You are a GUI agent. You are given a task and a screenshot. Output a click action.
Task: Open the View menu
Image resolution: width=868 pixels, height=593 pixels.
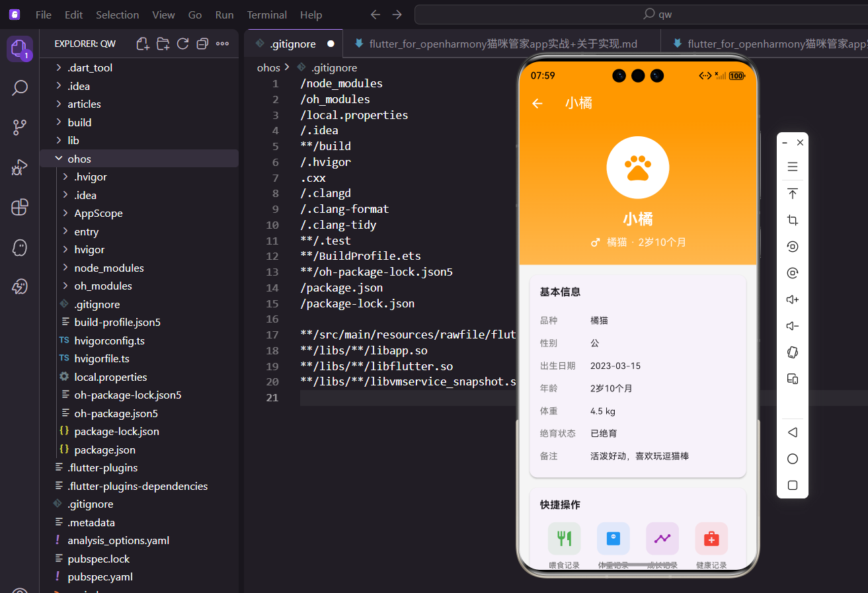[164, 15]
